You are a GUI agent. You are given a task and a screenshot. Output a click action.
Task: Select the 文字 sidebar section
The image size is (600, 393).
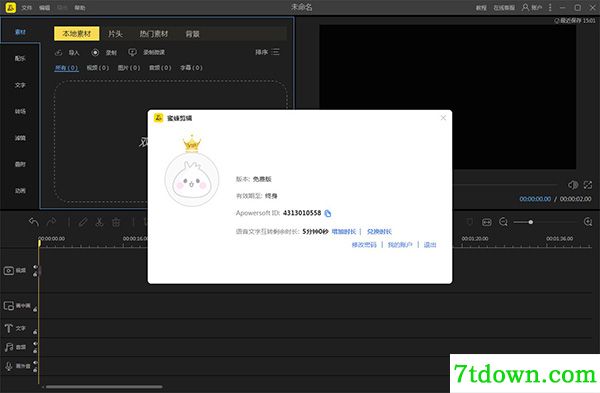(x=20, y=85)
